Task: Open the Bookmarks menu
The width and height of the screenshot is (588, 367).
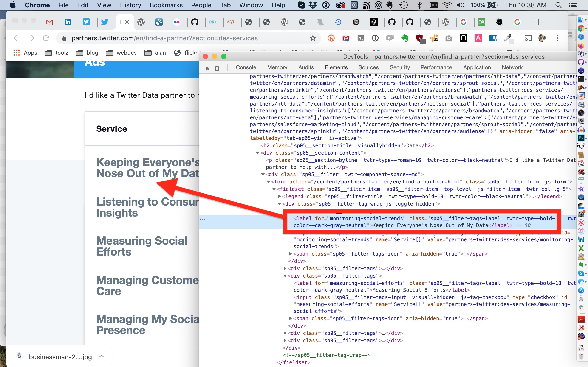Action: pyautogui.click(x=166, y=5)
